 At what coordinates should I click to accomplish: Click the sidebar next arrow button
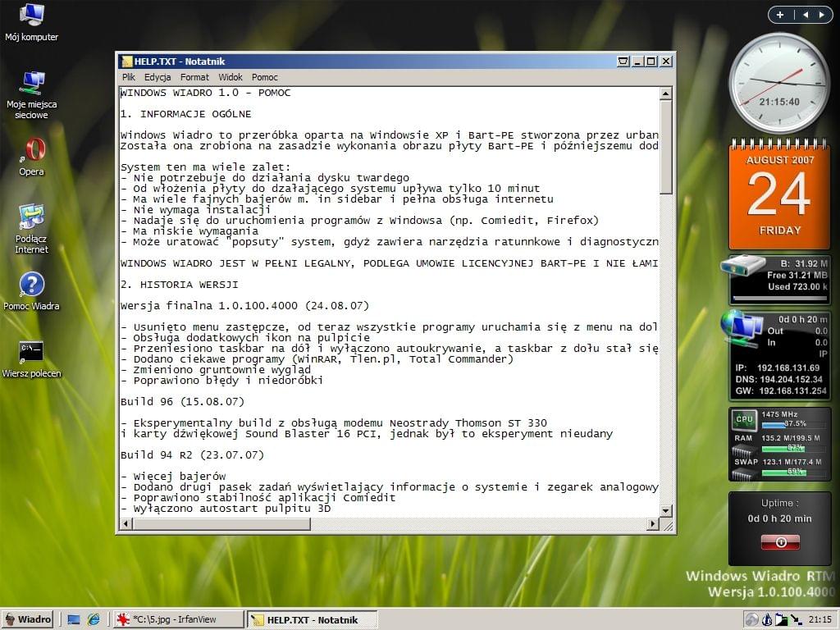[821, 15]
